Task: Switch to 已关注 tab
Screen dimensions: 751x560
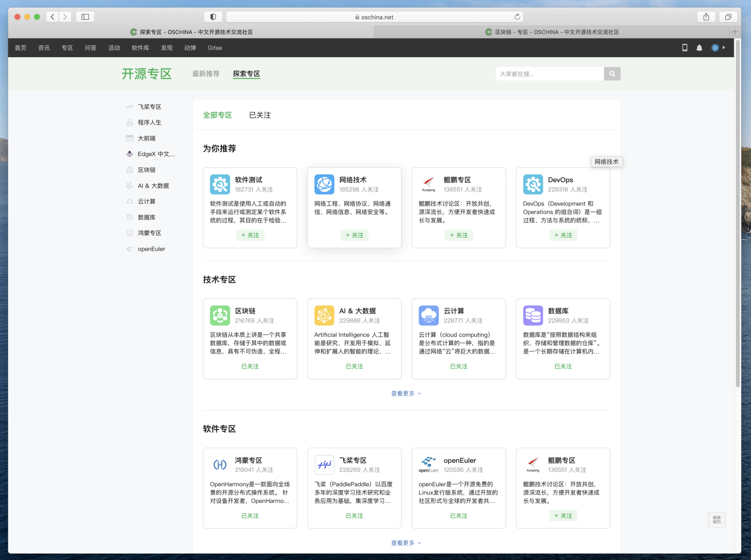Action: point(260,115)
